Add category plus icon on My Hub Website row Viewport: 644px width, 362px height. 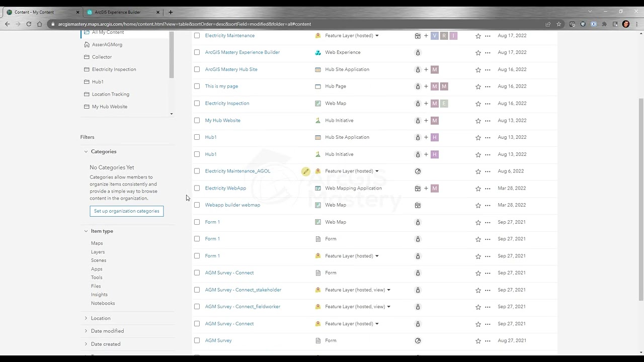tap(426, 121)
